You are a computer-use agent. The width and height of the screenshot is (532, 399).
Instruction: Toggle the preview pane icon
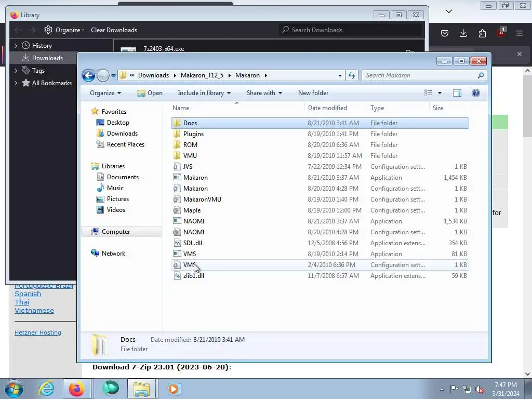click(457, 93)
